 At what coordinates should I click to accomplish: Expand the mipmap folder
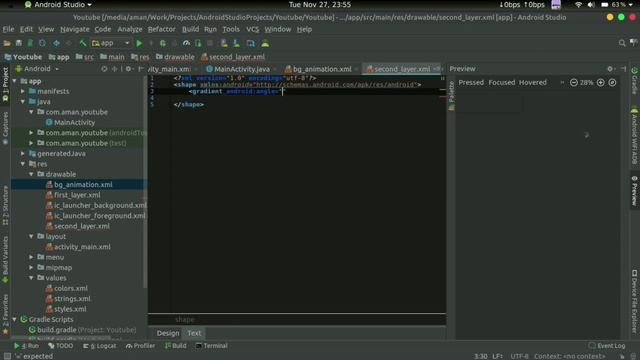(31, 268)
